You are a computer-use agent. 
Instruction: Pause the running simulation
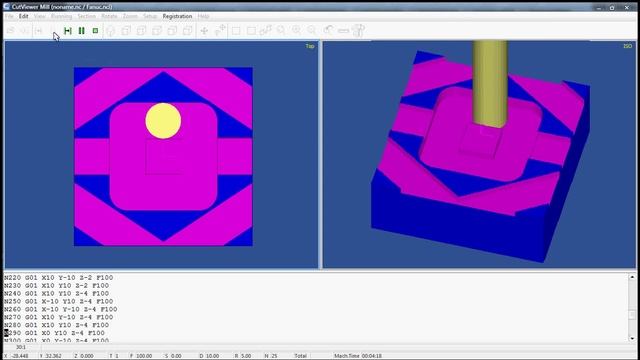82,31
